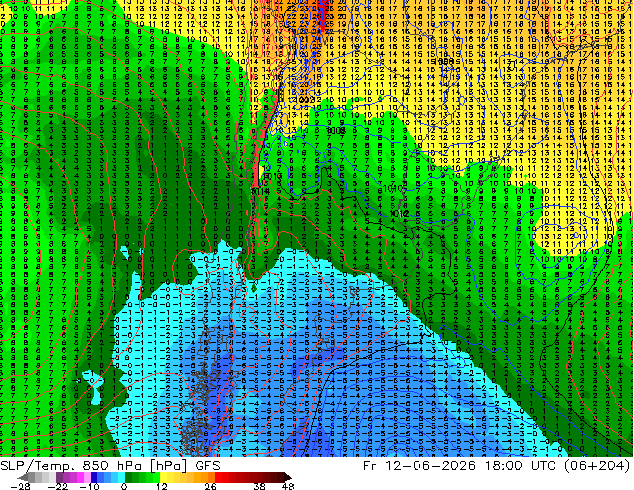Click the "12" legend label
Image resolution: width=634 pixels, height=490 pixels.
pyautogui.click(x=162, y=486)
